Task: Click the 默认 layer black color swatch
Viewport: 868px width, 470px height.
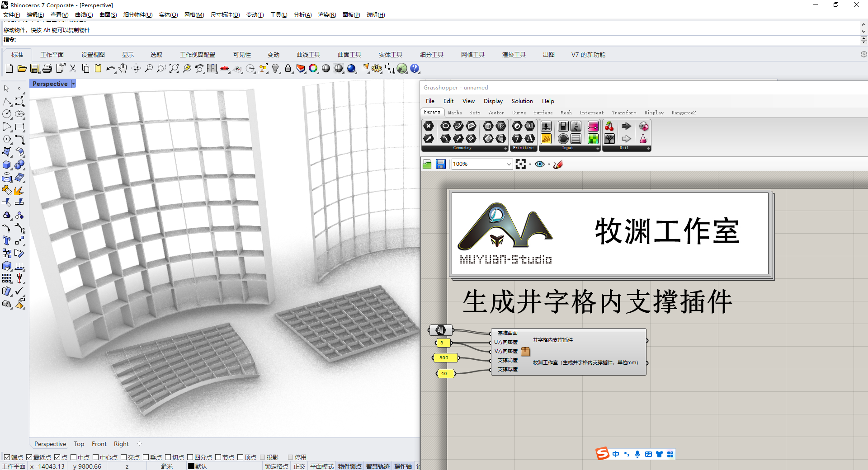Action: pos(191,466)
